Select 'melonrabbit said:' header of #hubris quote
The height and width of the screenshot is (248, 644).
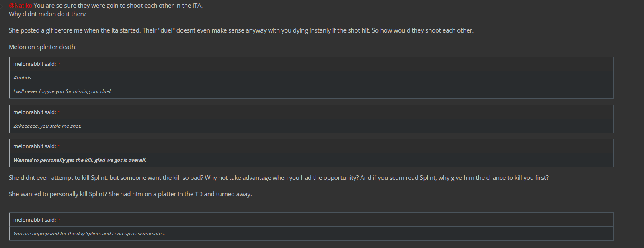(x=35, y=64)
